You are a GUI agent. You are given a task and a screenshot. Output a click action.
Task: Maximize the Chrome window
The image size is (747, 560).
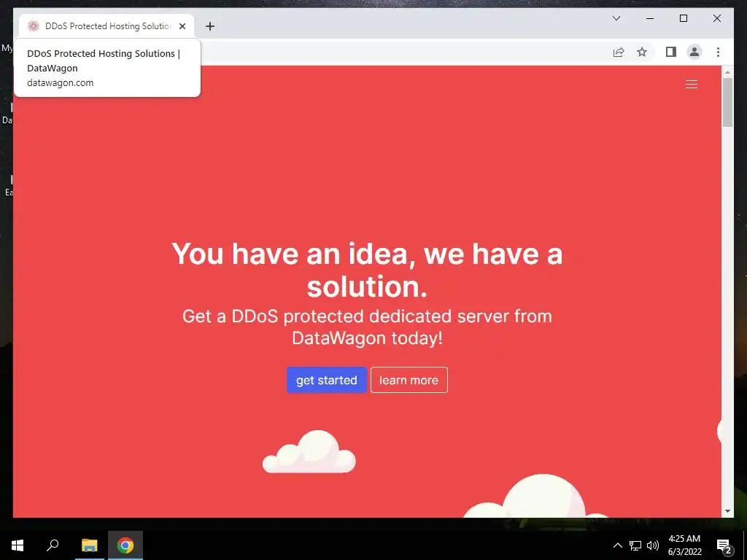click(x=683, y=18)
